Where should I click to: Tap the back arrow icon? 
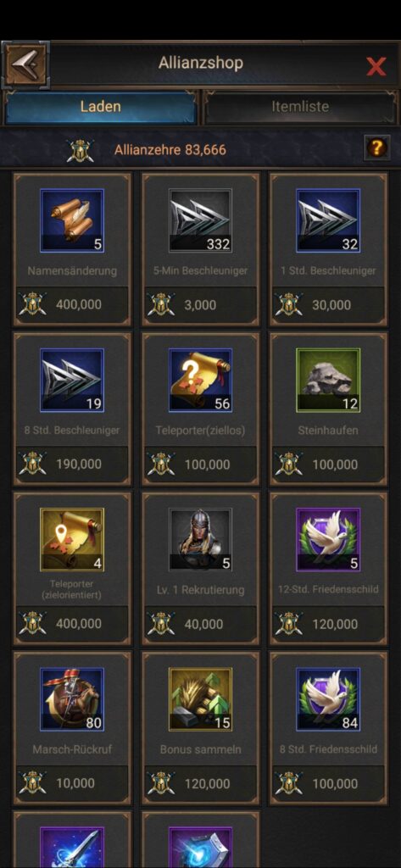(x=26, y=64)
